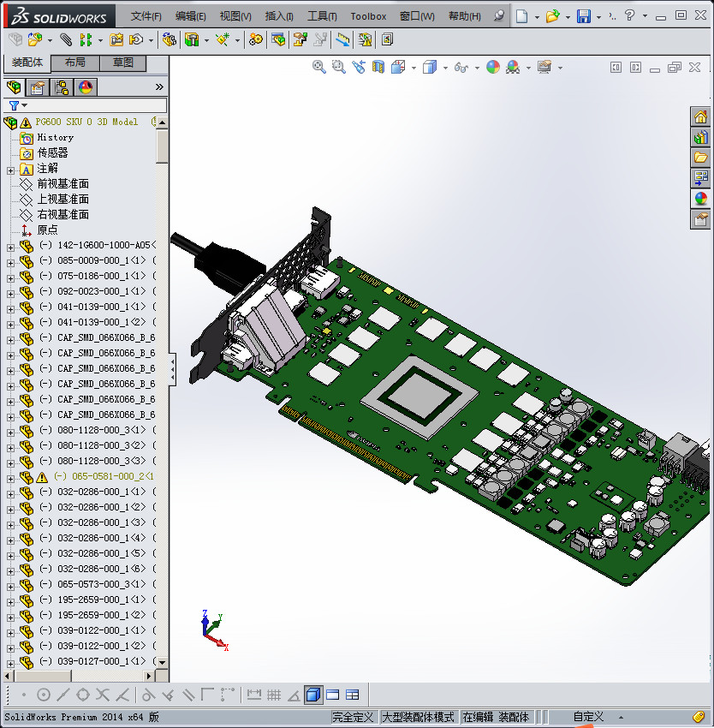714x728 pixels.
Task: Open the 插入(I) menu
Action: (279, 16)
